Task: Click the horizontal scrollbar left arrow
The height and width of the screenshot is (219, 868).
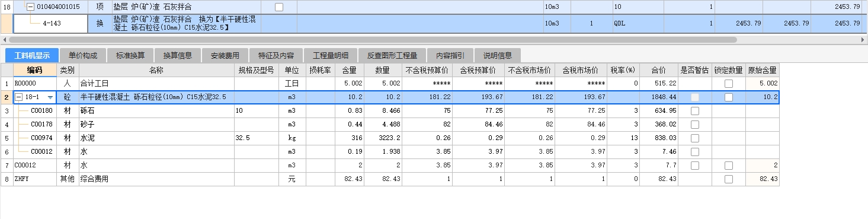Action: tap(4, 40)
